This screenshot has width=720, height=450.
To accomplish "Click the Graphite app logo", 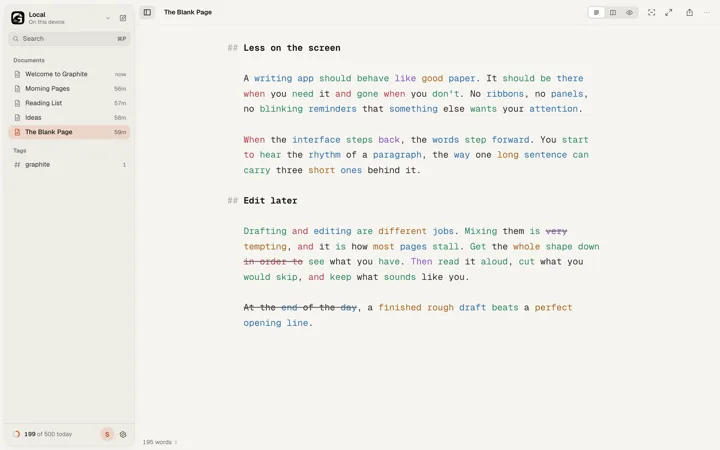I will (x=18, y=18).
